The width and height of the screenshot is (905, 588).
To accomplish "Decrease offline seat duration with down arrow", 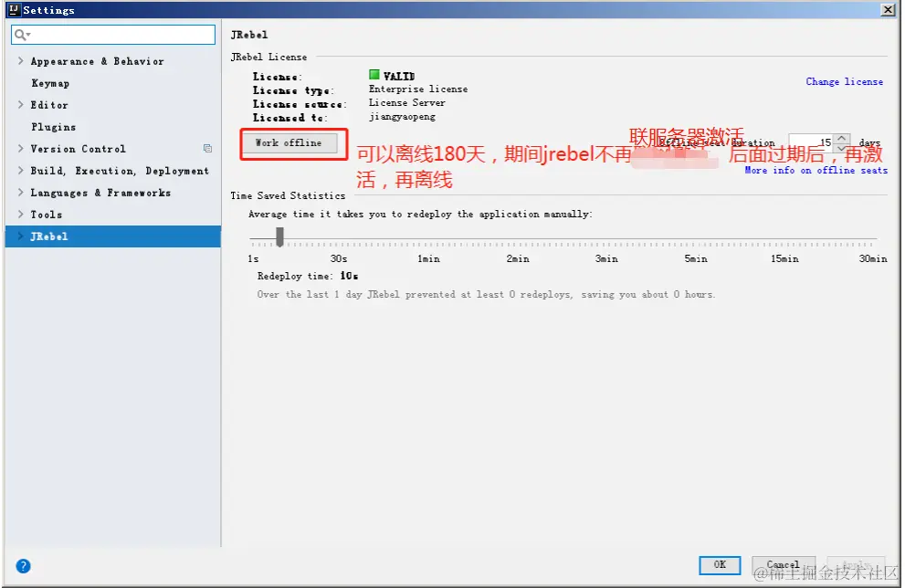I will pos(842,148).
